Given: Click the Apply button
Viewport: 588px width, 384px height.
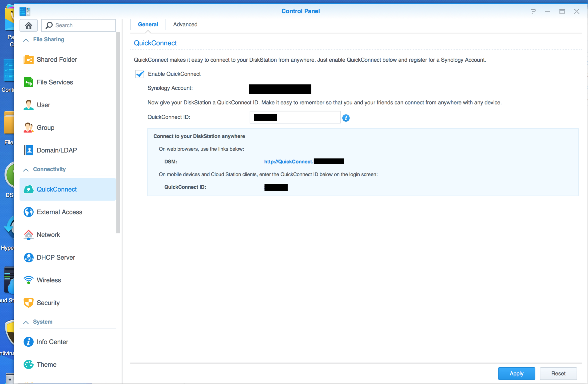Looking at the screenshot, I should pos(516,373).
